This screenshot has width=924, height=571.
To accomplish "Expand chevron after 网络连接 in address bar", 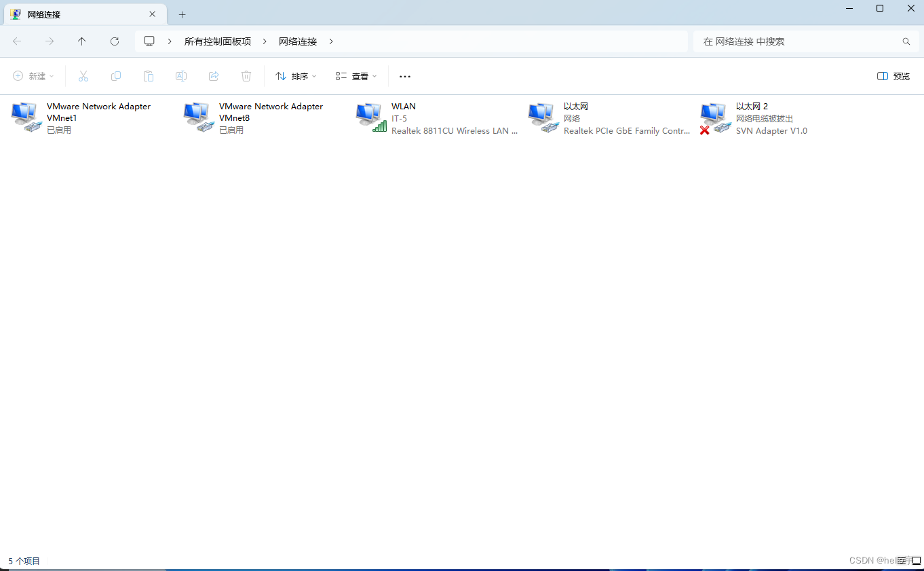I will coord(331,41).
